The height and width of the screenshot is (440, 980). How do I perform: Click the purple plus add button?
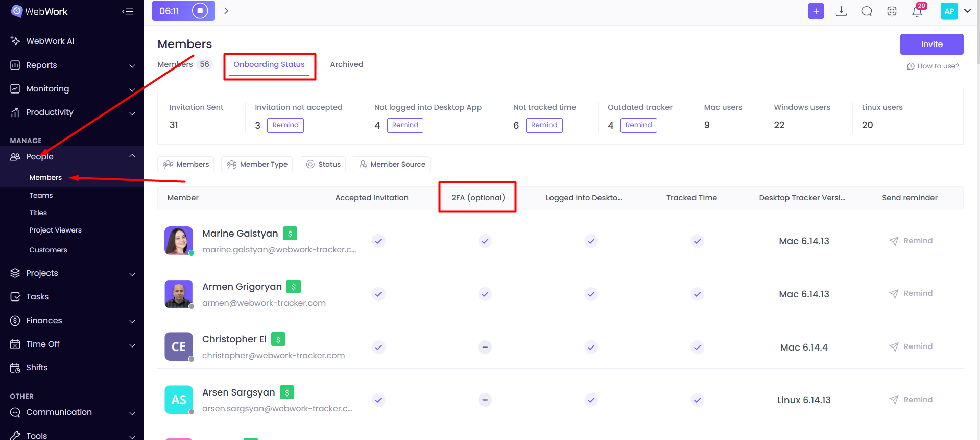pos(816,11)
